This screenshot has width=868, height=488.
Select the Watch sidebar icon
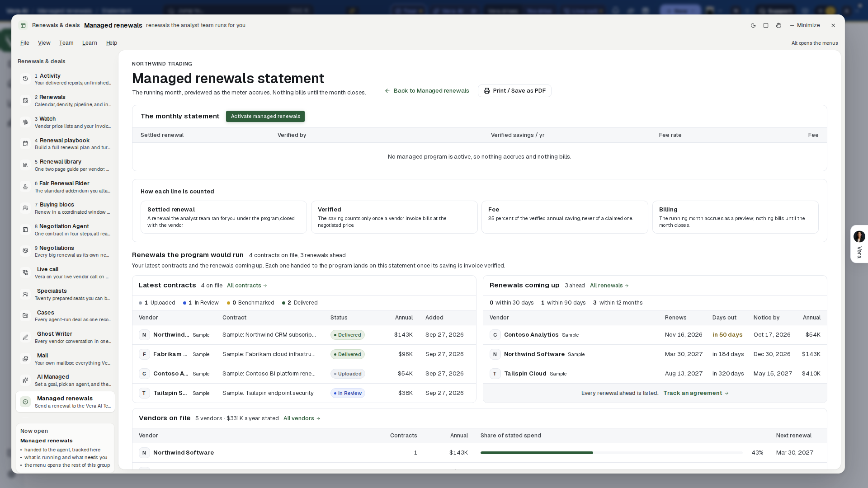pyautogui.click(x=25, y=122)
